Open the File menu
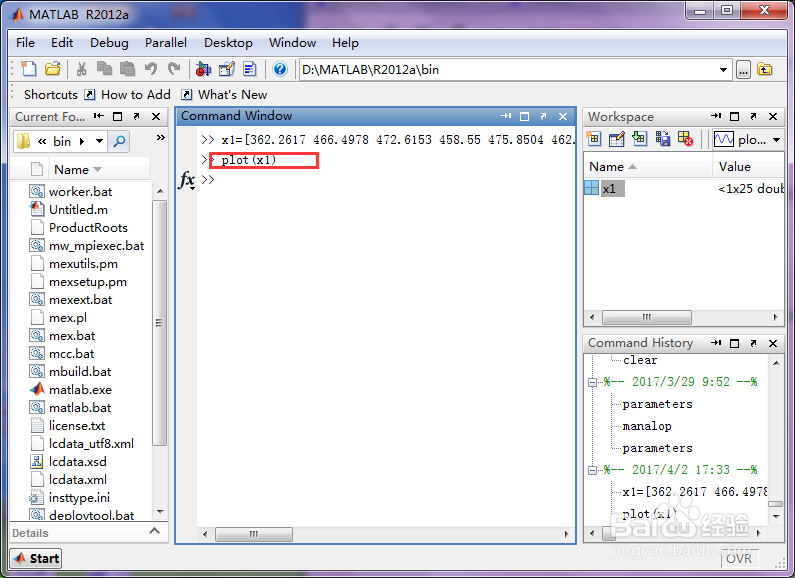The width and height of the screenshot is (795, 578). tap(25, 43)
